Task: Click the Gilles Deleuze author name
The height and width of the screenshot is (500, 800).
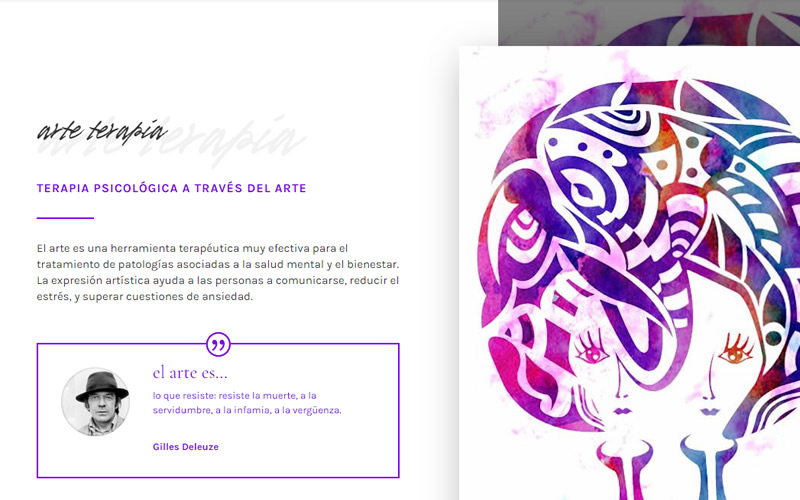Action: tap(186, 447)
